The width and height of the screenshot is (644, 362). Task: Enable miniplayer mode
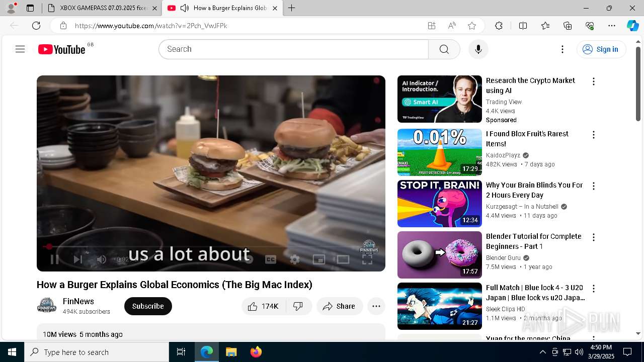319,259
